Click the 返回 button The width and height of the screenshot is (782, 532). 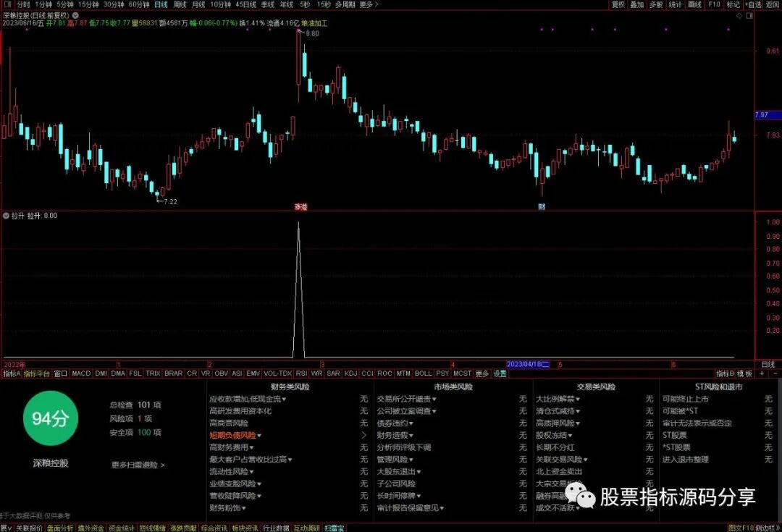(772, 4)
